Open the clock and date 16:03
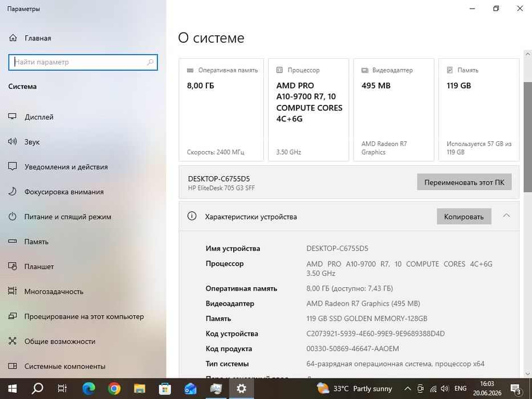Viewport: 532px width, 399px height. point(487,389)
